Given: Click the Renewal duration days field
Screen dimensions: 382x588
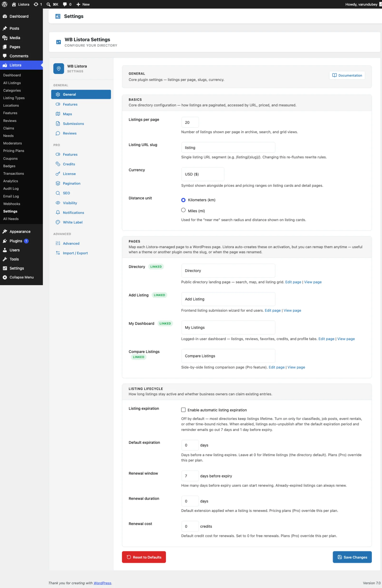Looking at the screenshot, I should 190,501.
